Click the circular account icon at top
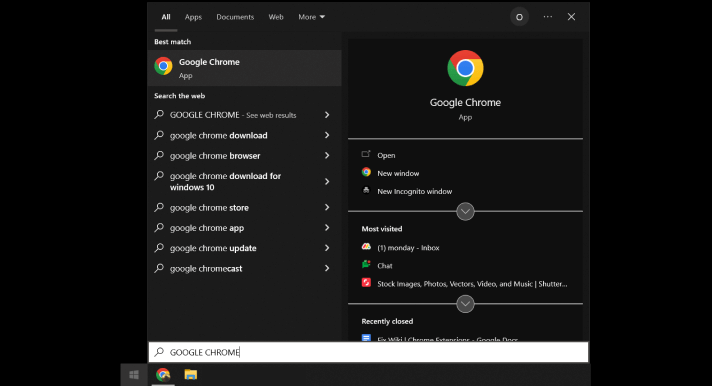 (519, 17)
